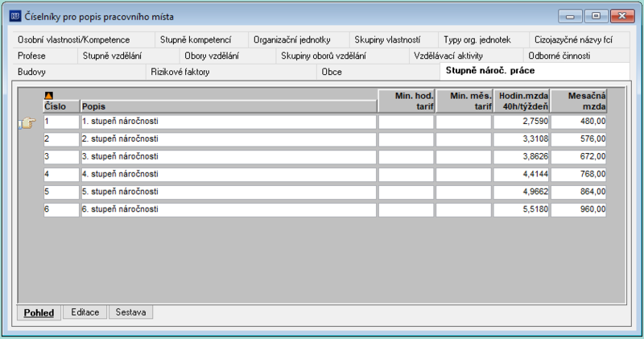Click the Hodin.mzda 40h/týždeň header

tap(522, 101)
